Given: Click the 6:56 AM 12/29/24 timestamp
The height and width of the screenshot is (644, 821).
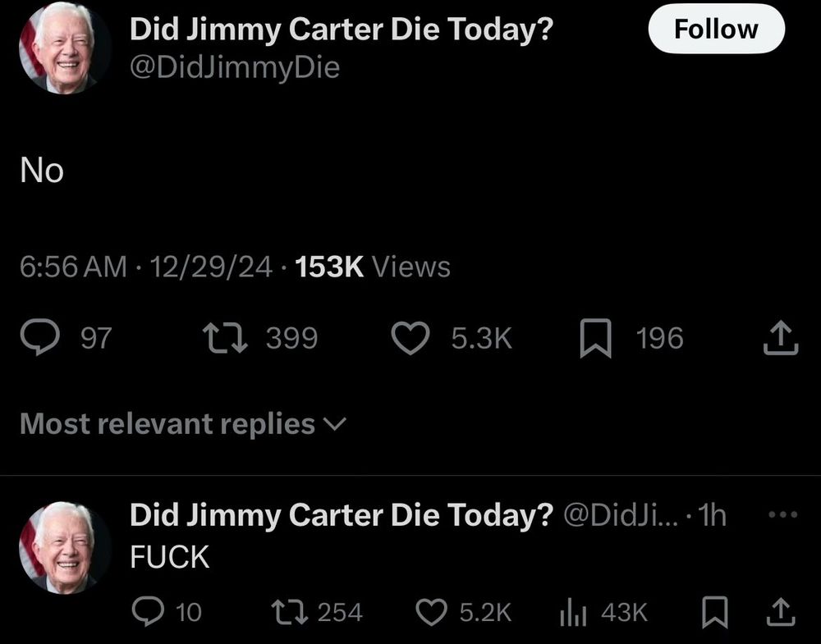Looking at the screenshot, I should 146,267.
